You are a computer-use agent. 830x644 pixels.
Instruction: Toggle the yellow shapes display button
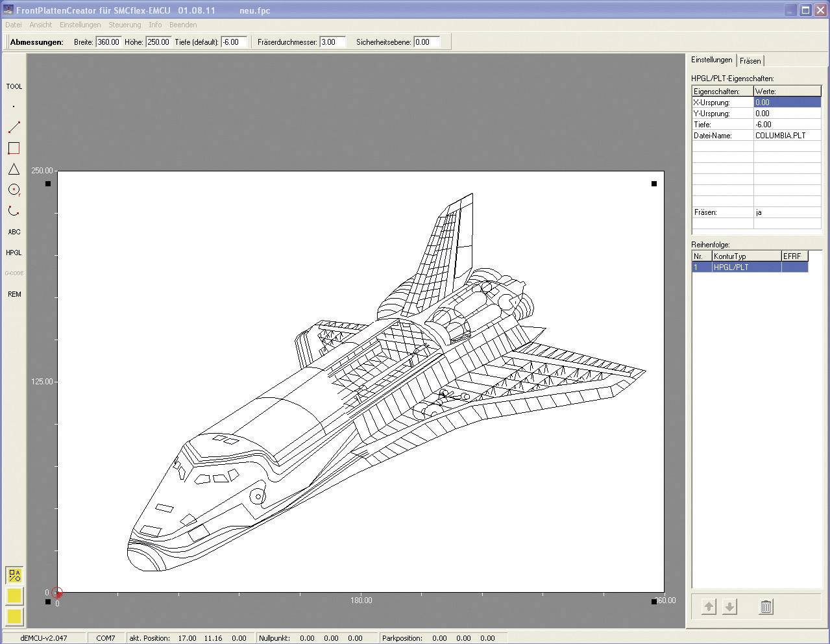coord(14,575)
